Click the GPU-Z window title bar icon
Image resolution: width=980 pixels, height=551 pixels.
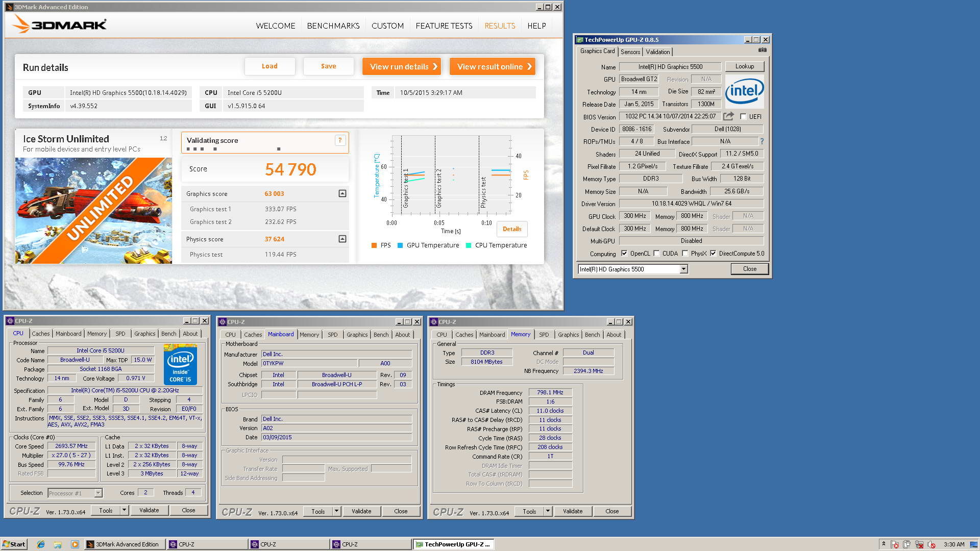click(x=580, y=39)
